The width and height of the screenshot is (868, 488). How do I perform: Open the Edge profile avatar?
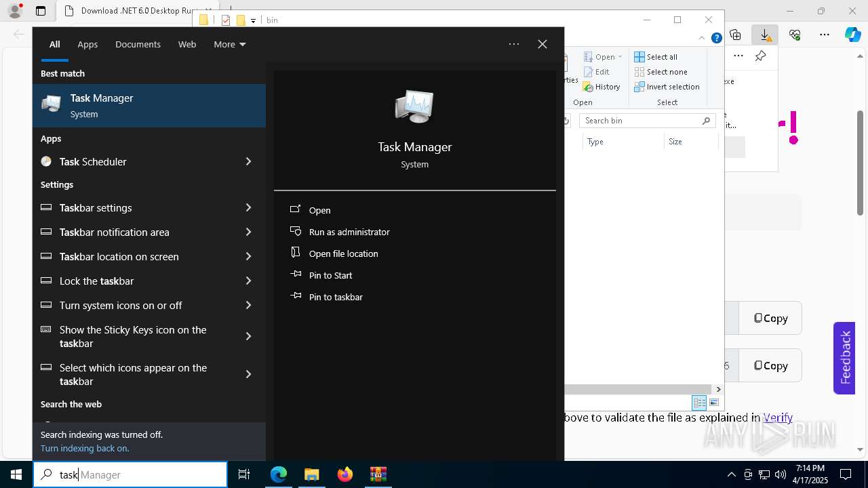pos(15,11)
